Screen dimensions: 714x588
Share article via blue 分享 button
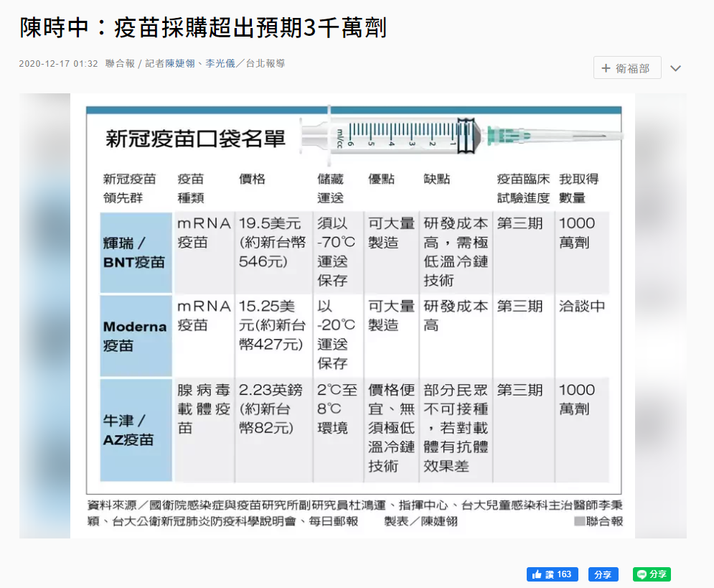click(x=603, y=574)
